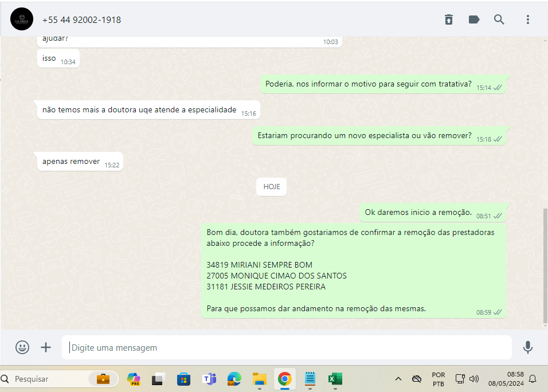The image size is (548, 392).
Task: Open the contact profile picture
Action: 22,19
